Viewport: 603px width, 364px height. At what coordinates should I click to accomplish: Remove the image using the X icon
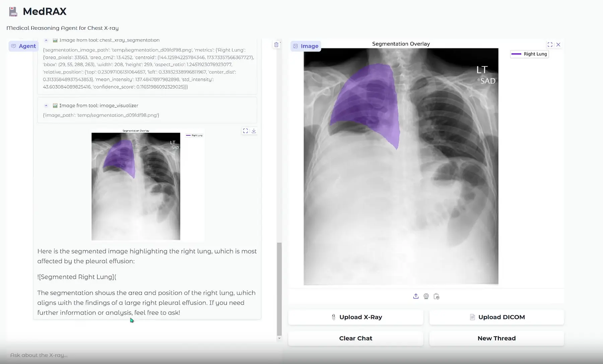click(558, 45)
